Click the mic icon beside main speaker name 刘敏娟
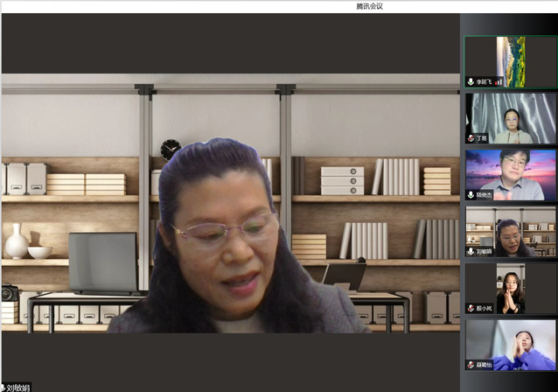 pos(3,387)
